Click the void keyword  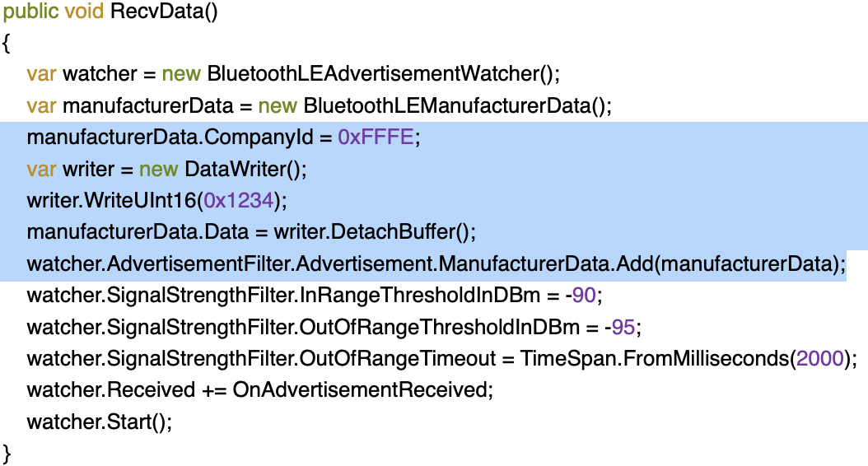tap(86, 14)
